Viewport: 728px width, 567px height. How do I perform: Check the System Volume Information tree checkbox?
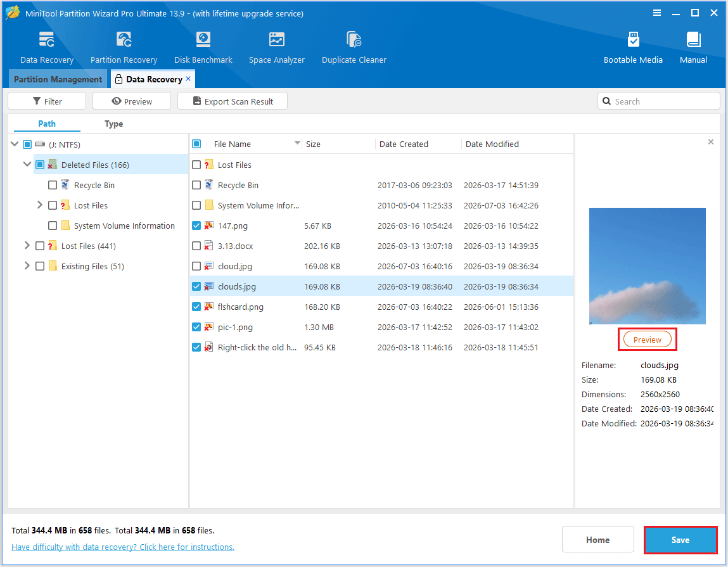tap(53, 226)
